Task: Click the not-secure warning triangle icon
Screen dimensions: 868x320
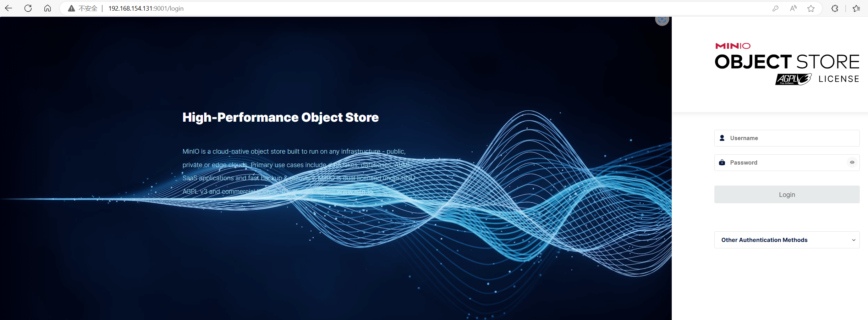Action: [x=71, y=9]
